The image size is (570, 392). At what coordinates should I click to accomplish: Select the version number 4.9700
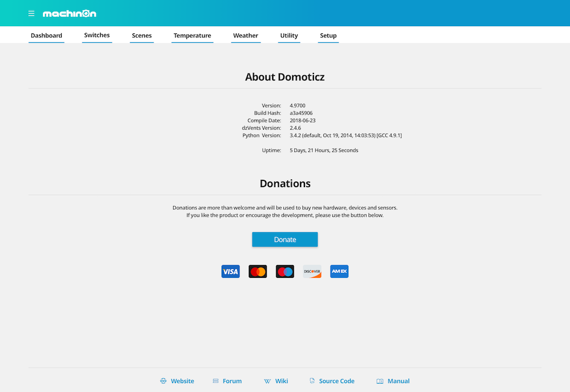click(x=297, y=105)
